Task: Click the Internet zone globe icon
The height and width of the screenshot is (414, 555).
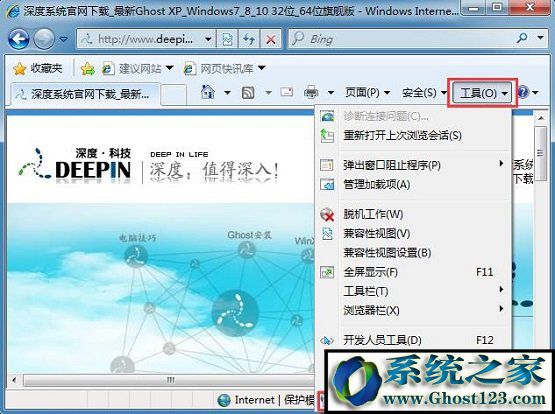Action: [x=224, y=400]
